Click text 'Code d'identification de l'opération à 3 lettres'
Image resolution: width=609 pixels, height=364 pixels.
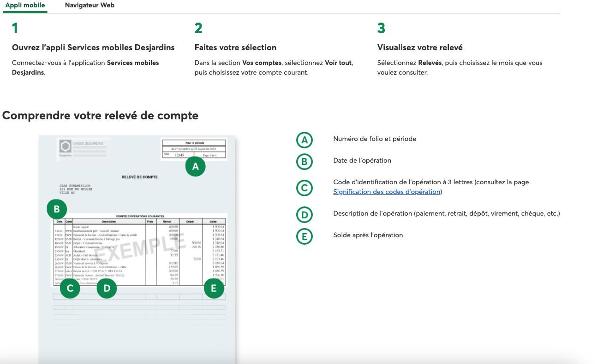403,182
